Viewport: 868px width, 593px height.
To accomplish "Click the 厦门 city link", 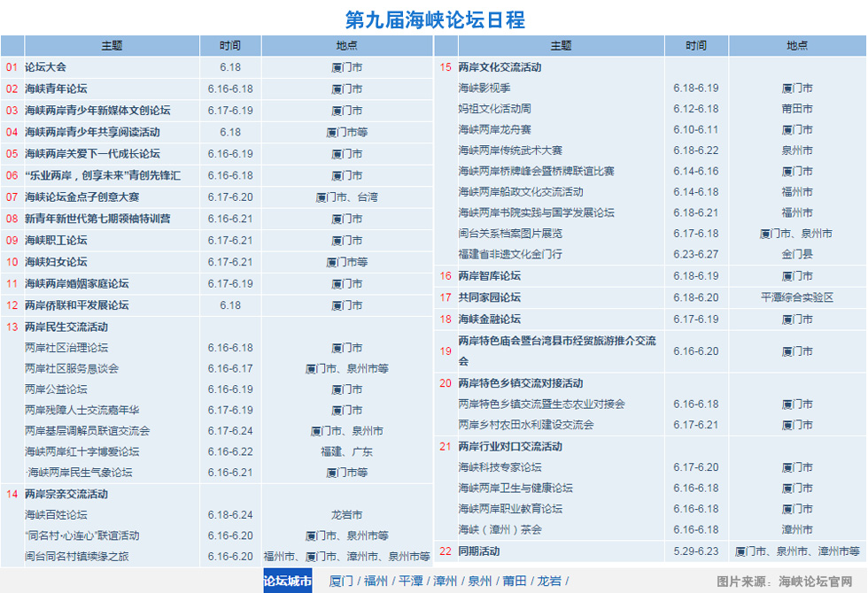I will pyautogui.click(x=341, y=581).
